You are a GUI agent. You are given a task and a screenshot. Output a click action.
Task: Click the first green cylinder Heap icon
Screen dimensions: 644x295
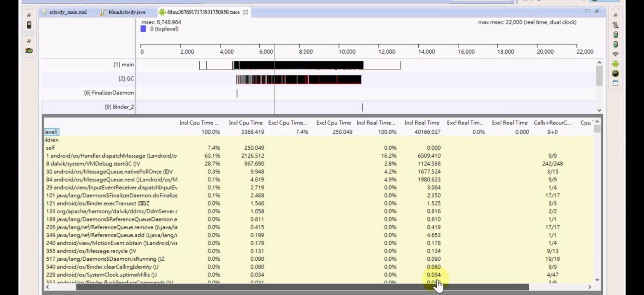pyautogui.click(x=616, y=35)
